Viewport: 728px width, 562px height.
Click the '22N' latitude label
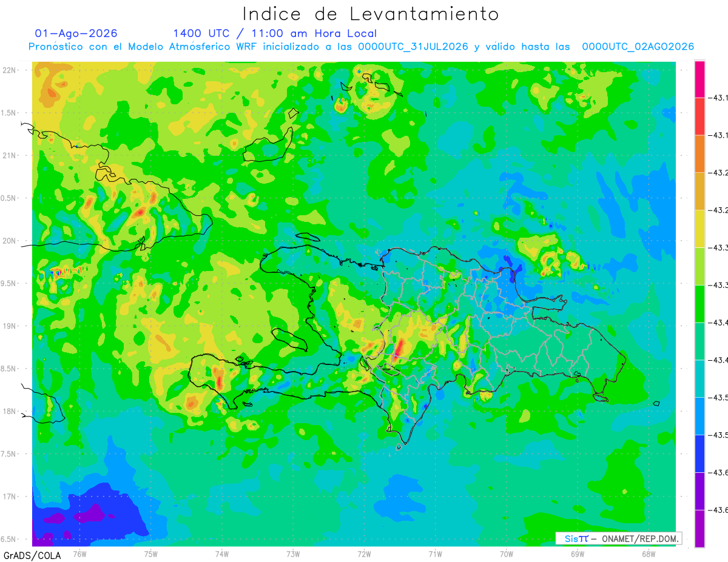(10, 70)
